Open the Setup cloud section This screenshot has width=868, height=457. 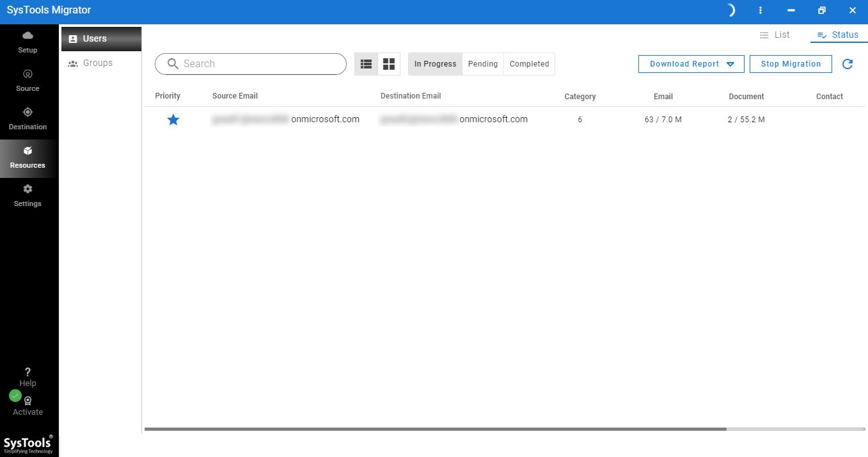[x=28, y=42]
